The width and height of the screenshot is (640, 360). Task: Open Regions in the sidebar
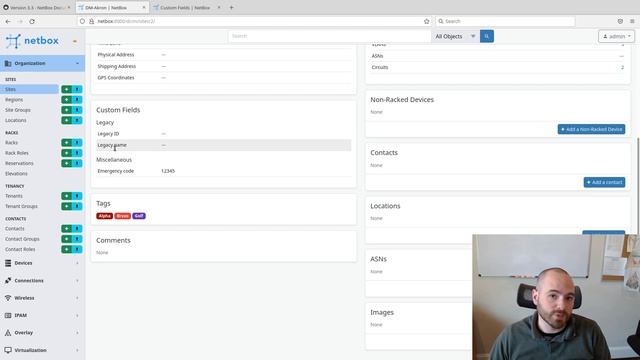point(14,100)
